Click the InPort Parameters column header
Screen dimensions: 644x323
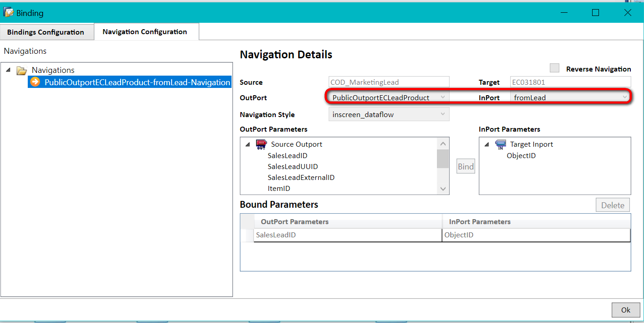pos(536,222)
